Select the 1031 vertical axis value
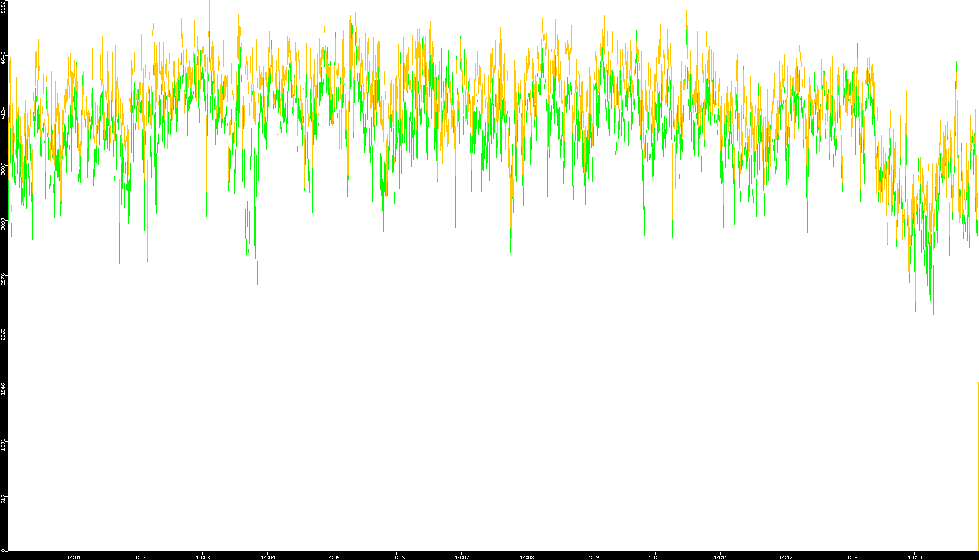979x560 pixels. coord(4,445)
